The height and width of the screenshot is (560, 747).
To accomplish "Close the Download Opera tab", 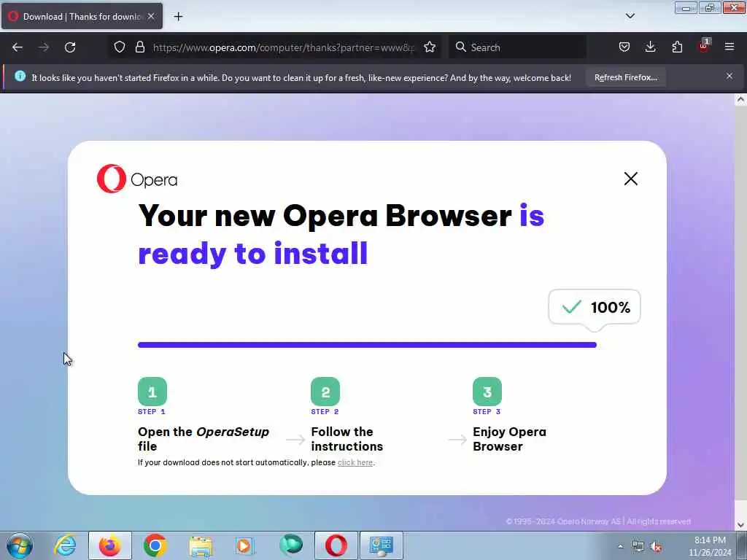I will (151, 16).
